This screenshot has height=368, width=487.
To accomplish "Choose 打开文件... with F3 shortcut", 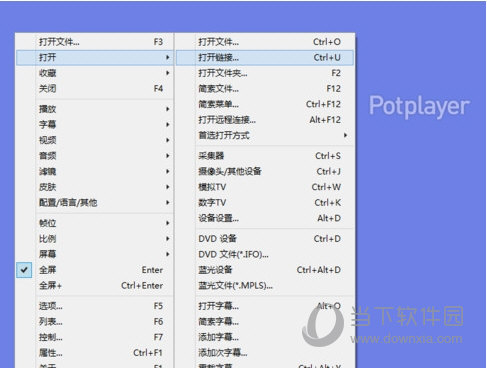I will [x=95, y=42].
